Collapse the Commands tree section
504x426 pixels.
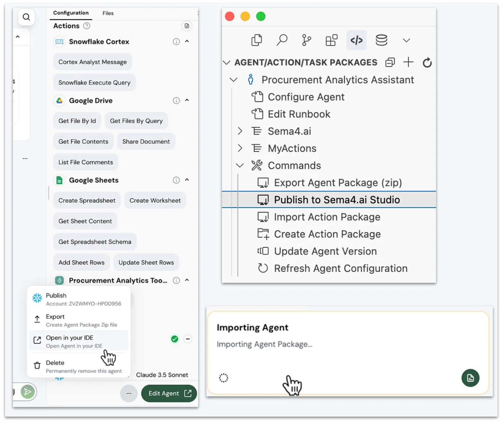coord(240,166)
